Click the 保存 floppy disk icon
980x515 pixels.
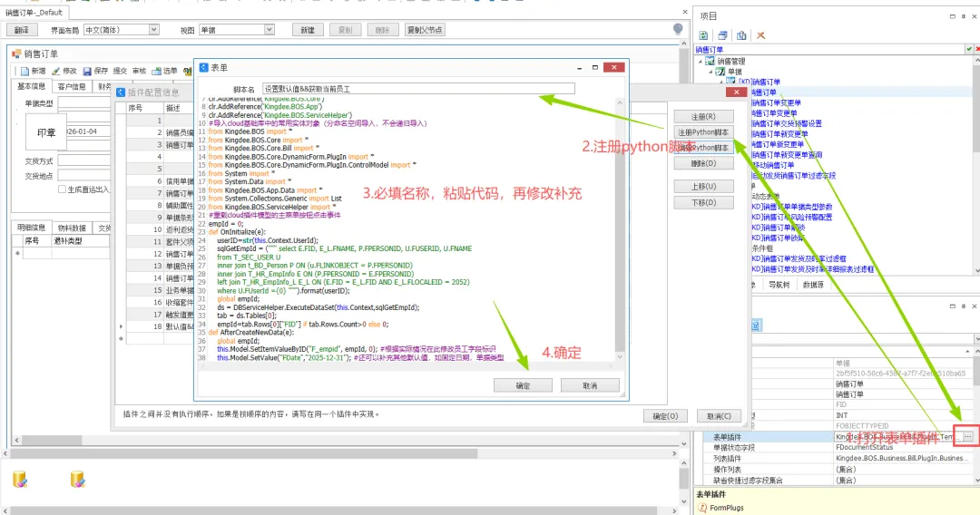[87, 71]
